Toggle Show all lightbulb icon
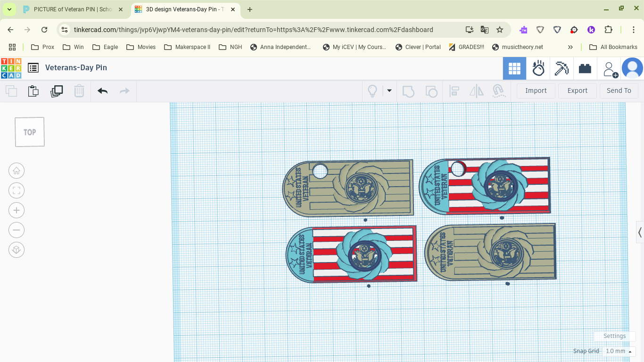This screenshot has width=644, height=362. [x=372, y=91]
